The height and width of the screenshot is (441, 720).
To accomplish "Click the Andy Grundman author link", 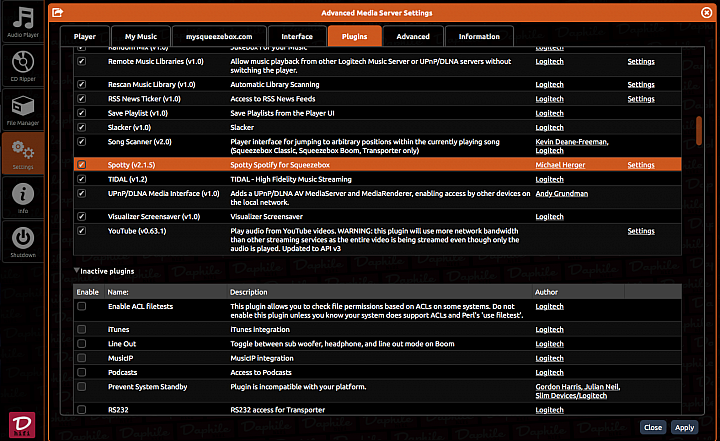I will coord(562,193).
